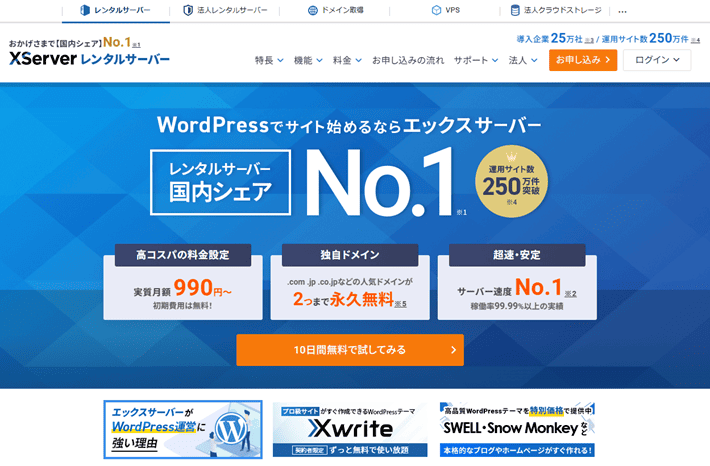The height and width of the screenshot is (466, 710).
Task: Switch to the レンタルサーバー tab
Action: point(116,10)
